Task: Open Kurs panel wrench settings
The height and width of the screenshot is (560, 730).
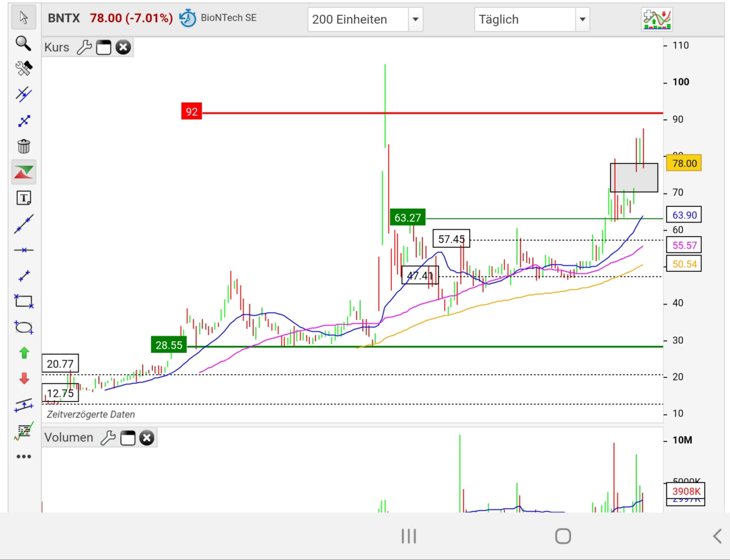Action: coord(84,47)
